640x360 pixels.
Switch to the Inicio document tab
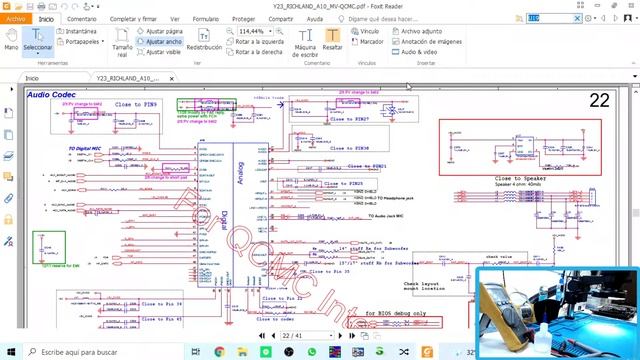coord(32,78)
